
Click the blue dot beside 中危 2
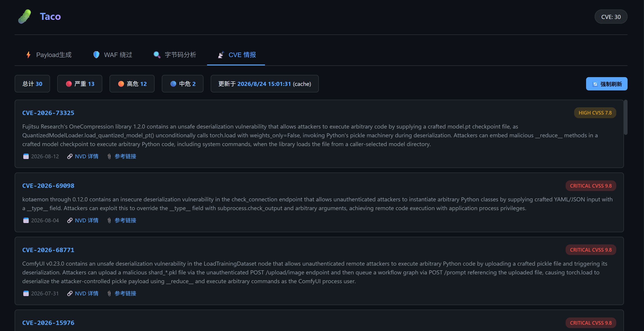tap(173, 84)
